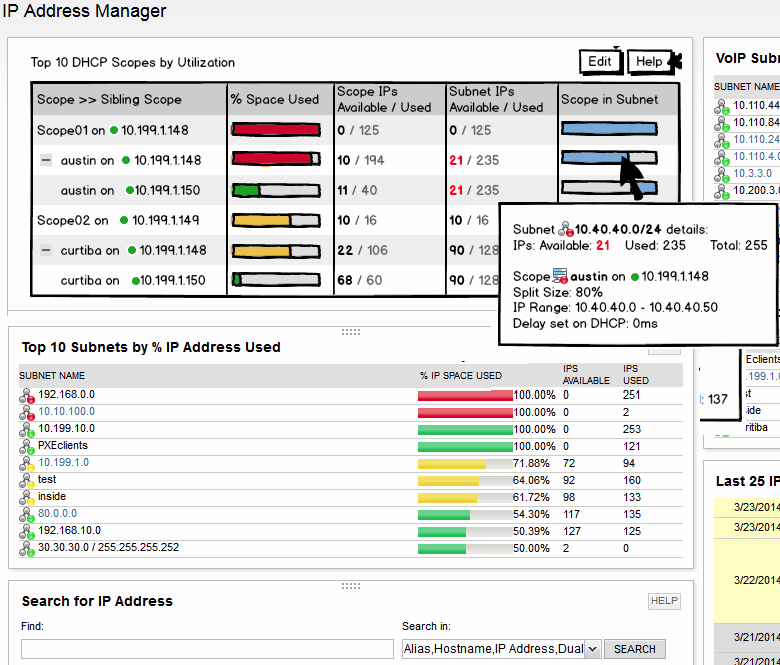Click green status dot for Scope02 server
The image size is (780, 665).
click(x=124, y=220)
